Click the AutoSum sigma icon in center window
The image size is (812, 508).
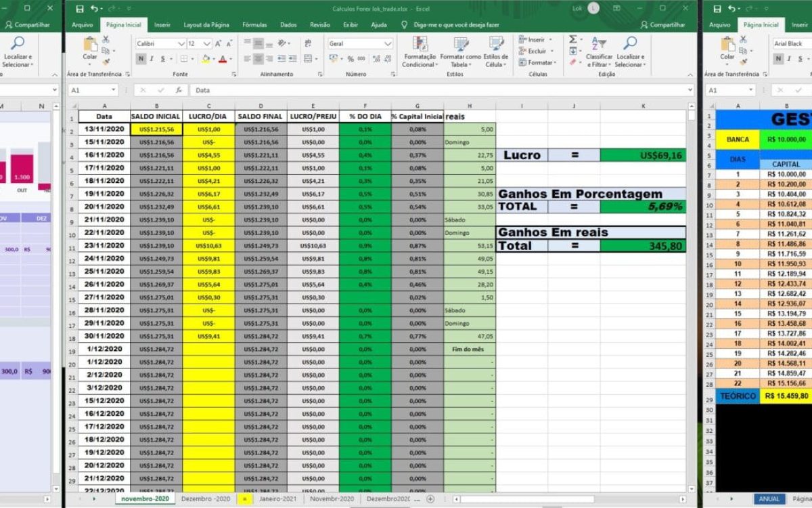(573, 40)
